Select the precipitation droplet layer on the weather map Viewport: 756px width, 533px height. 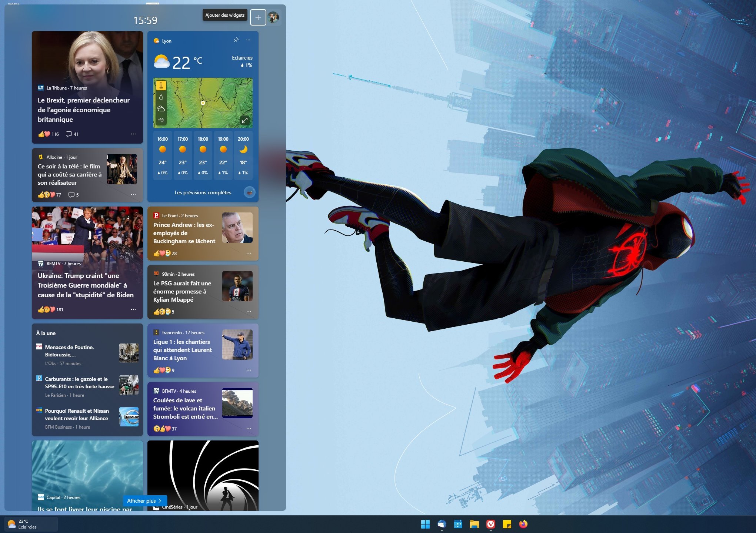pos(161,96)
